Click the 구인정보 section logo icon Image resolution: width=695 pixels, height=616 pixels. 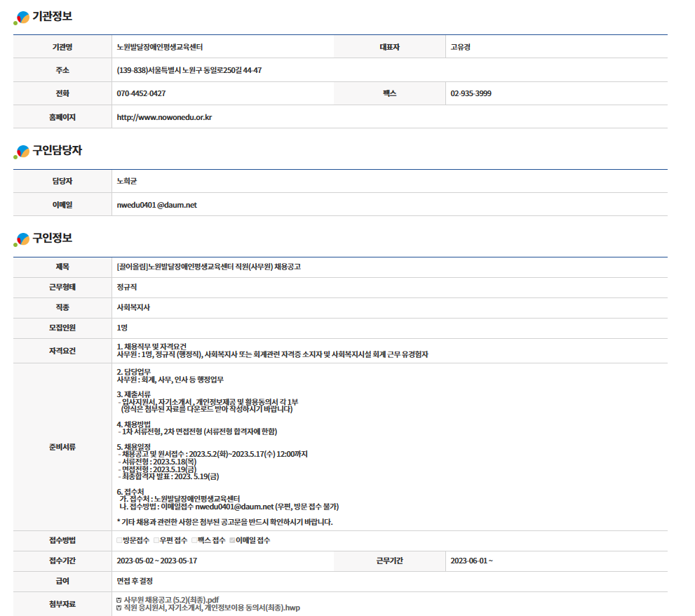[22, 239]
